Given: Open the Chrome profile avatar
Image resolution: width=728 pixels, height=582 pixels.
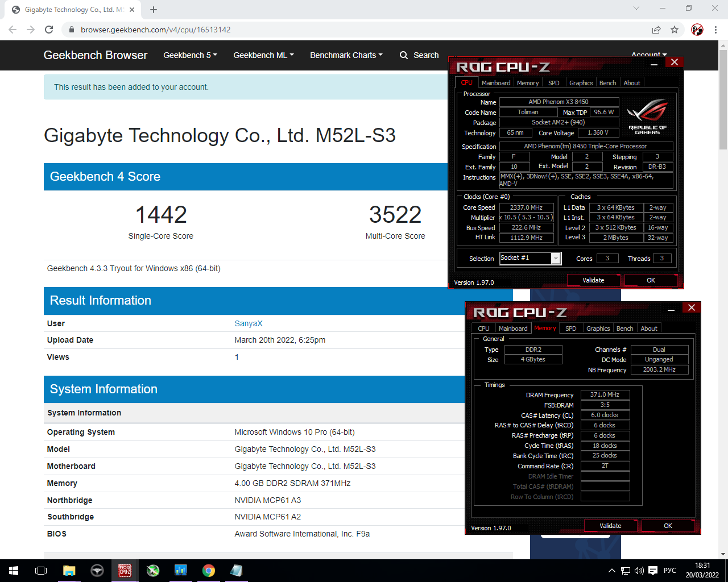Looking at the screenshot, I should pyautogui.click(x=697, y=30).
